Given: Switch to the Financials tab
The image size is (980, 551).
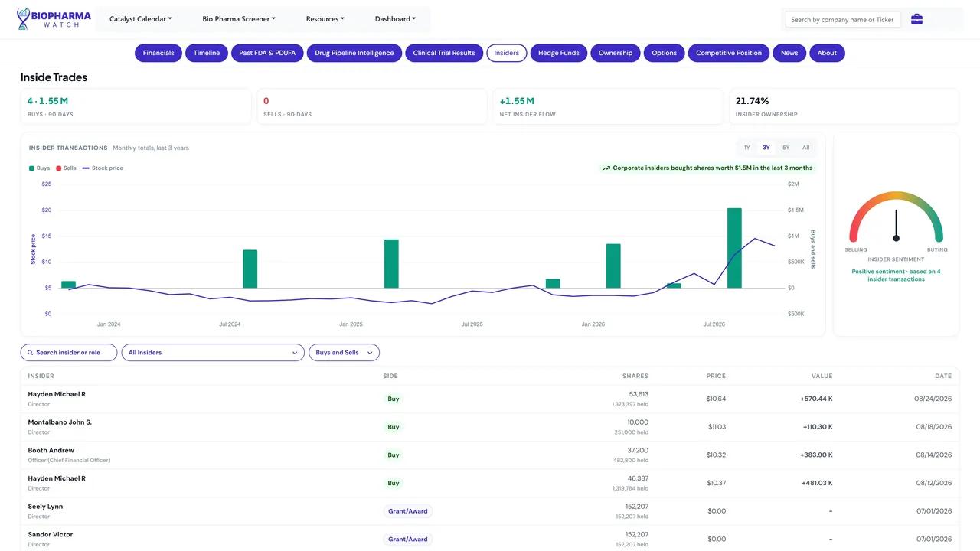Looking at the screenshot, I should click(x=158, y=53).
